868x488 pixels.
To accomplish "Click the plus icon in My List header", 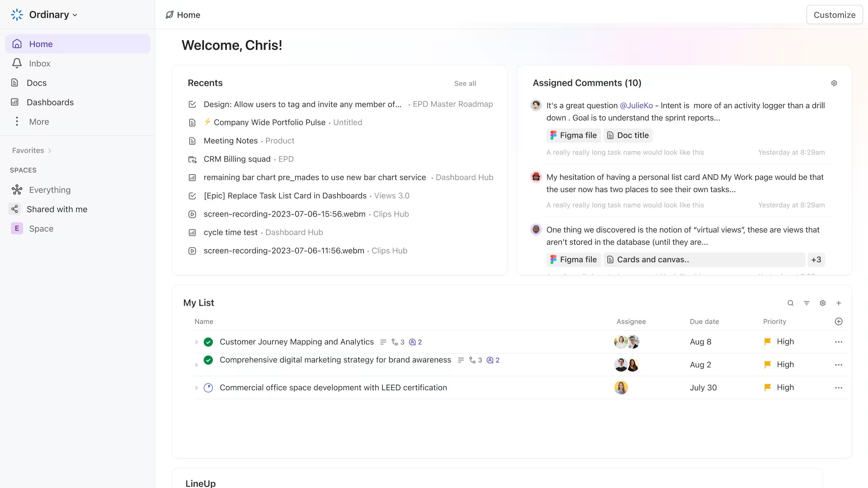I will pos(839,303).
